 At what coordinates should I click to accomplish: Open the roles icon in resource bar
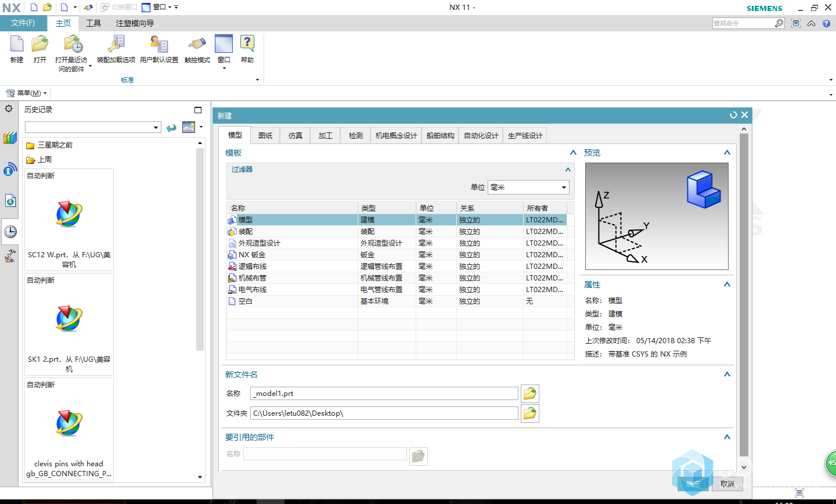pos(10,255)
